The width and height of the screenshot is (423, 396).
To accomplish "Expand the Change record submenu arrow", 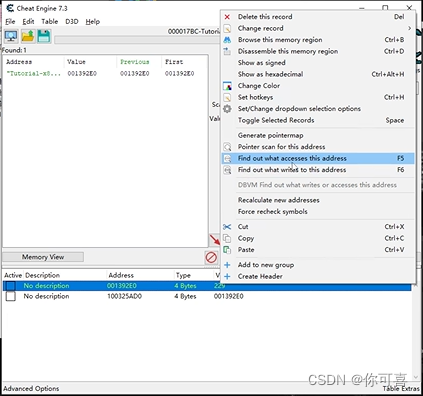I will (x=409, y=28).
